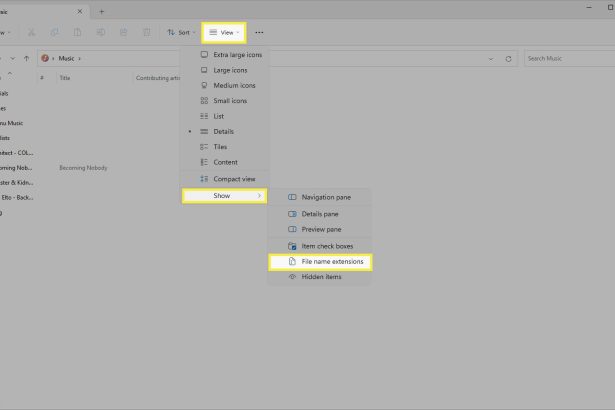The width and height of the screenshot is (615, 410).
Task: Click the Cut scissors icon in toolbar
Action: (31, 33)
